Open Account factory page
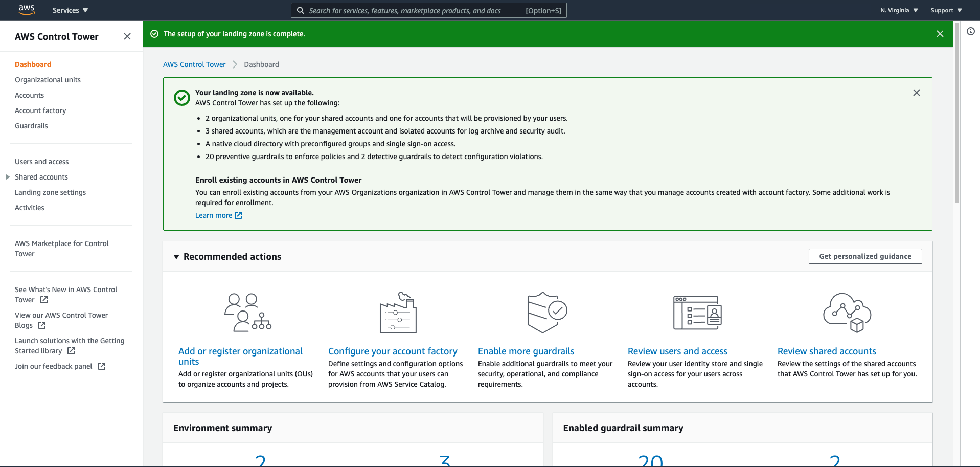Screen dimensions: 980x467 (x=40, y=110)
